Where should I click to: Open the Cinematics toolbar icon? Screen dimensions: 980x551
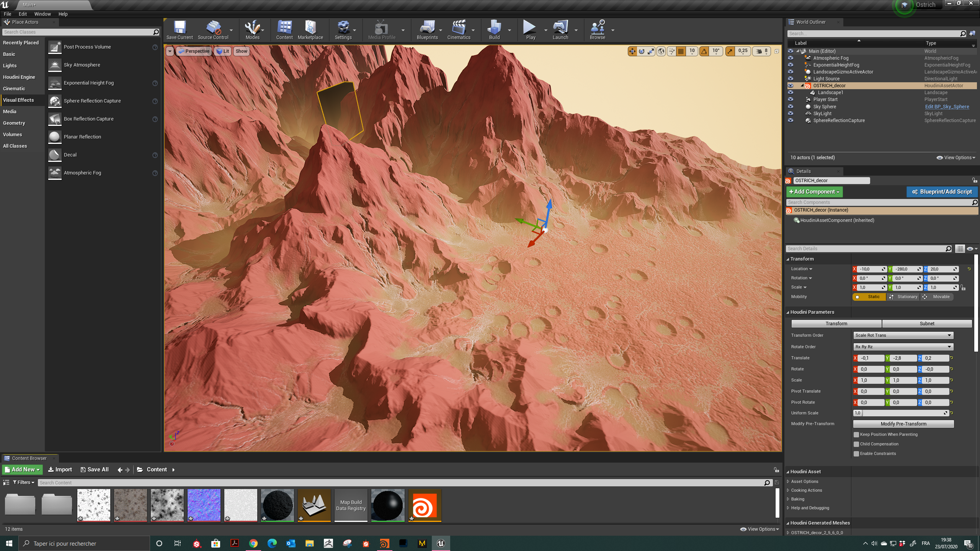tap(459, 30)
